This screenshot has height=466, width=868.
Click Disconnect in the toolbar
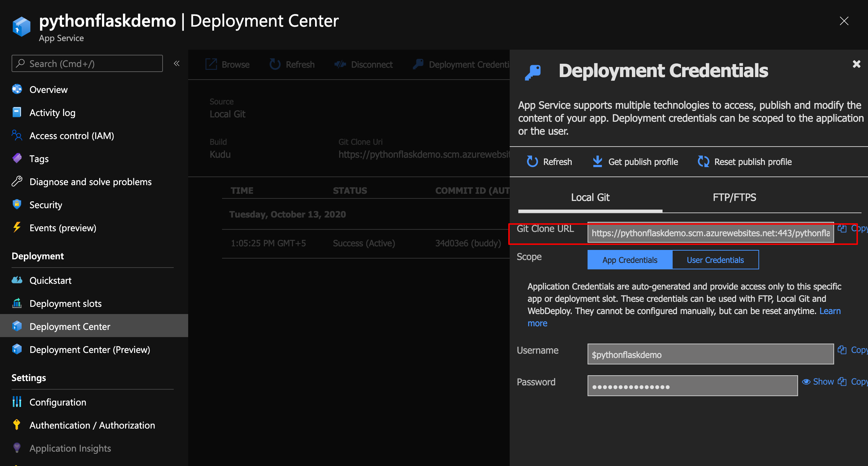(x=363, y=64)
